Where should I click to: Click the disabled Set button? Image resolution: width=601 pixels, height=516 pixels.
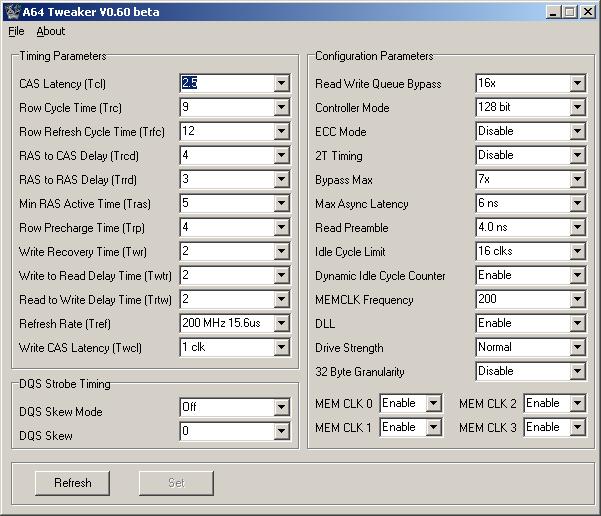click(x=176, y=483)
